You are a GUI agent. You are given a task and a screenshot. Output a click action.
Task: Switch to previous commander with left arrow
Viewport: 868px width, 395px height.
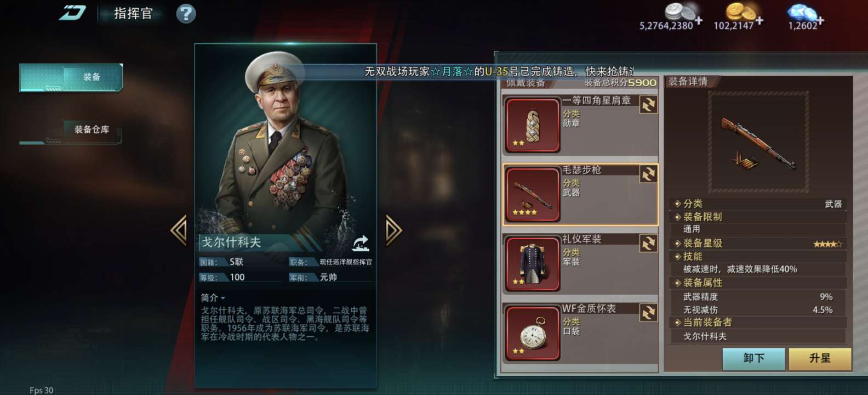click(179, 229)
